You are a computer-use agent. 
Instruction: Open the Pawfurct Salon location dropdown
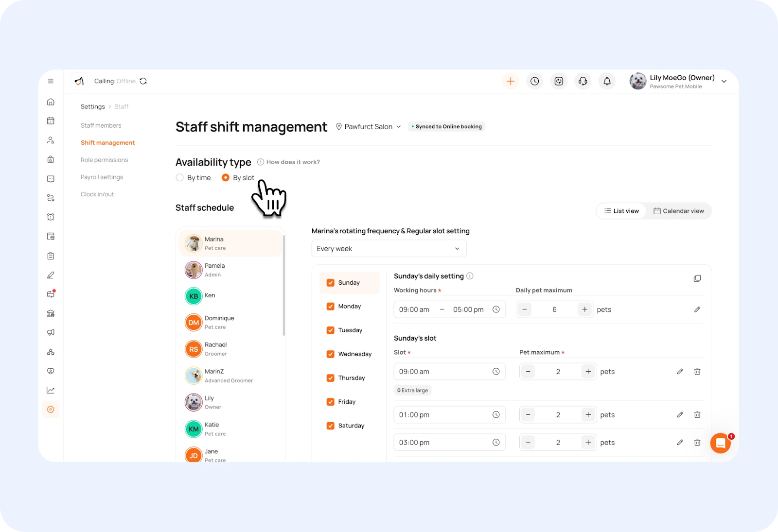point(369,126)
